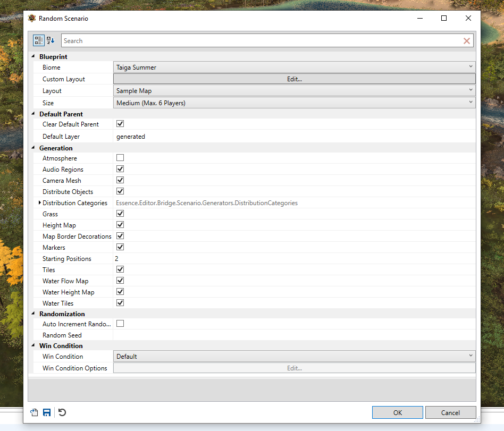Expand the Distribution Categories row

(x=39, y=202)
